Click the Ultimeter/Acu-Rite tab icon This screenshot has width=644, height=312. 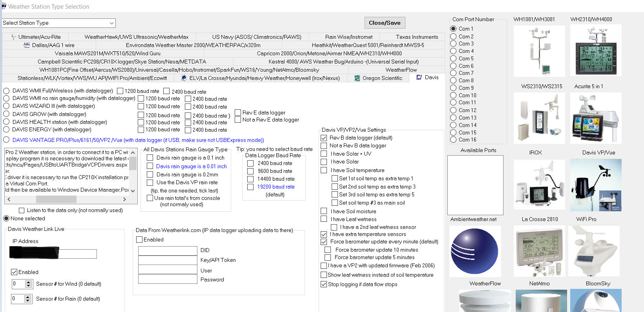pos(14,37)
